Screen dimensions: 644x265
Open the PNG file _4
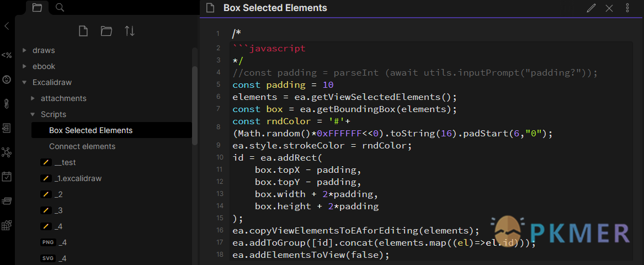click(x=62, y=242)
